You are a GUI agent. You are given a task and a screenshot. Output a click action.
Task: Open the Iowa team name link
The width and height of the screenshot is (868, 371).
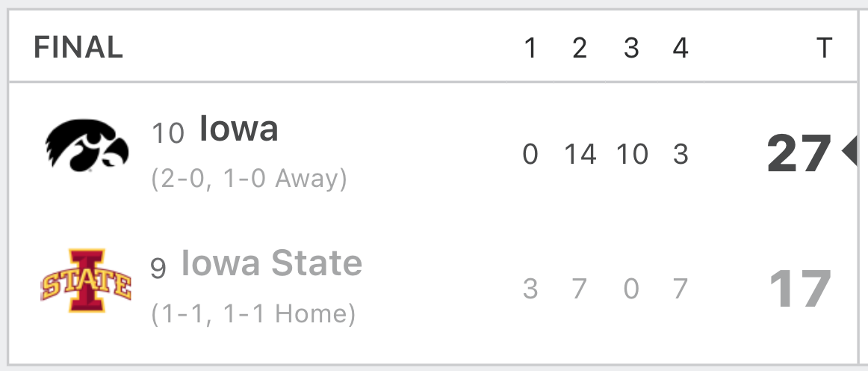coord(238,128)
